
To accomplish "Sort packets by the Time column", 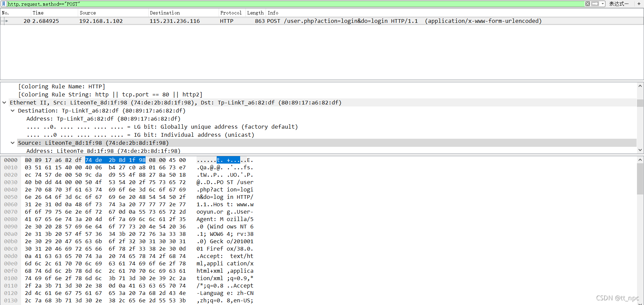I will pos(54,13).
